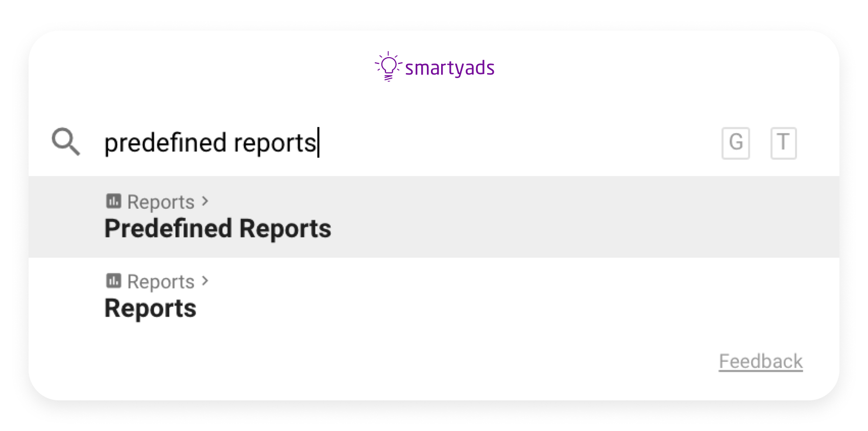Expand the chevron after second Reports breadcrumb
The image size is (868, 431).
tap(205, 281)
